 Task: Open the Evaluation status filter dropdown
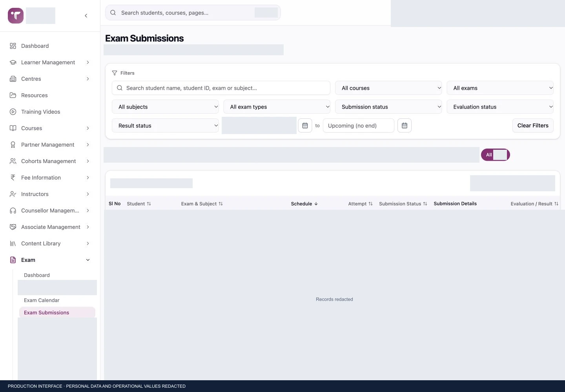coord(500,107)
